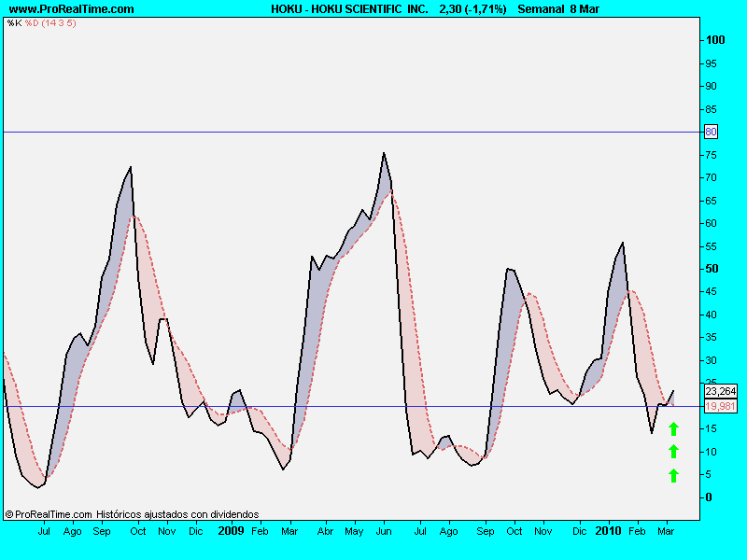The height and width of the screenshot is (560, 747).
Task: Click the Feb label after 2010
Action: 637,531
